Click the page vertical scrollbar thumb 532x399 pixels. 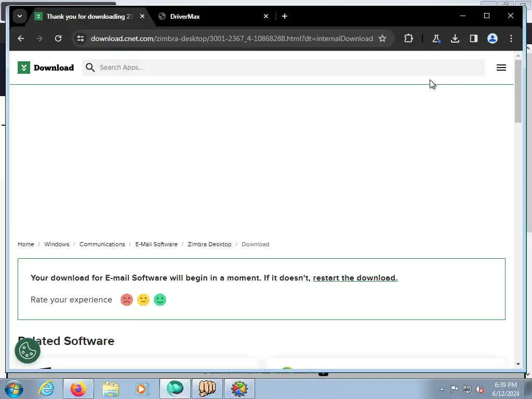[x=518, y=91]
